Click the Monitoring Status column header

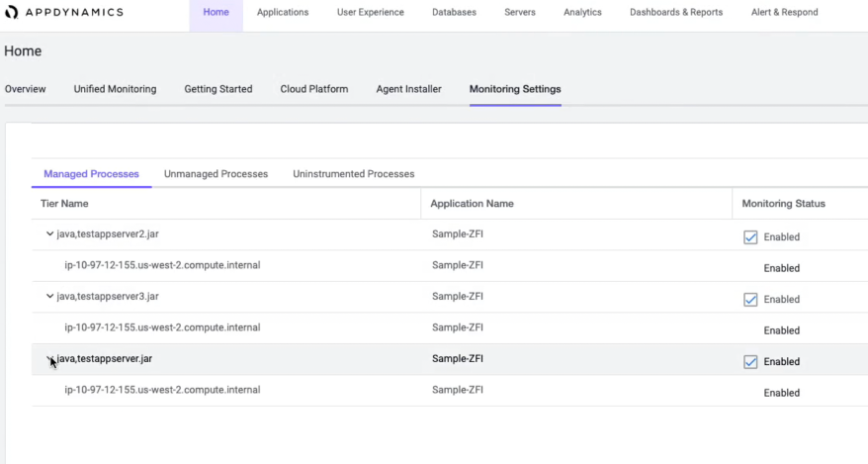(783, 204)
